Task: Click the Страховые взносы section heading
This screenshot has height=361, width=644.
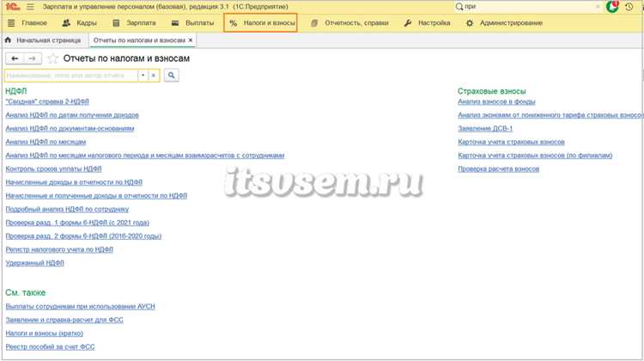Action: (492, 91)
